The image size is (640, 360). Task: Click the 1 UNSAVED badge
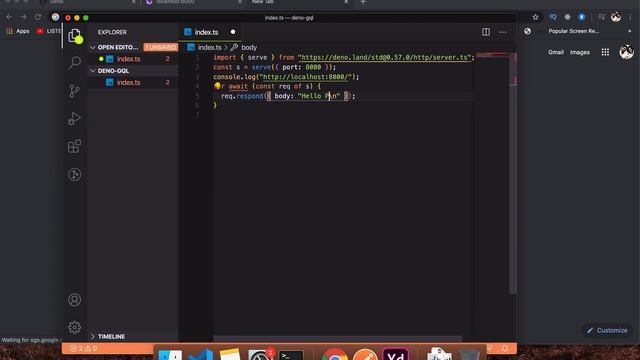[x=160, y=47]
